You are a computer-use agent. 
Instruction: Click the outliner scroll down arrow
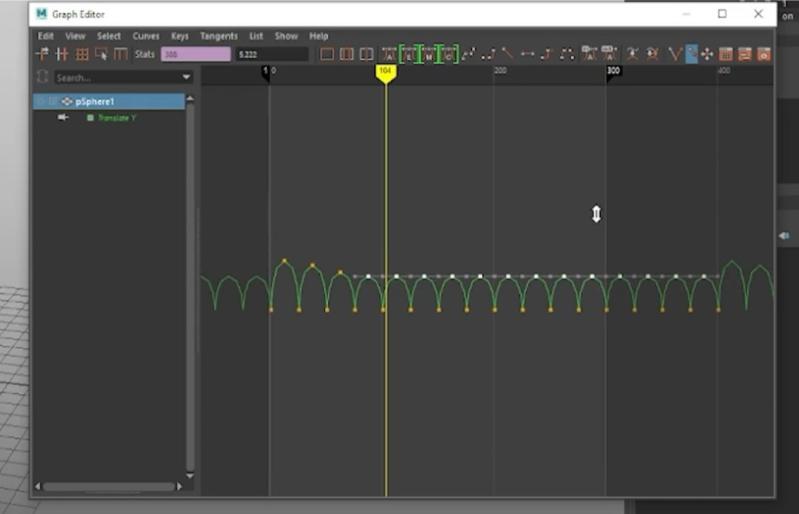(x=190, y=476)
